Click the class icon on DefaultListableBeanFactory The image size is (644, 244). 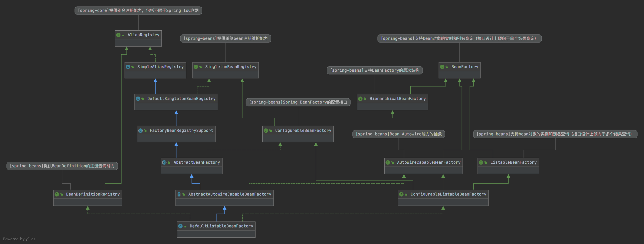coord(180,226)
